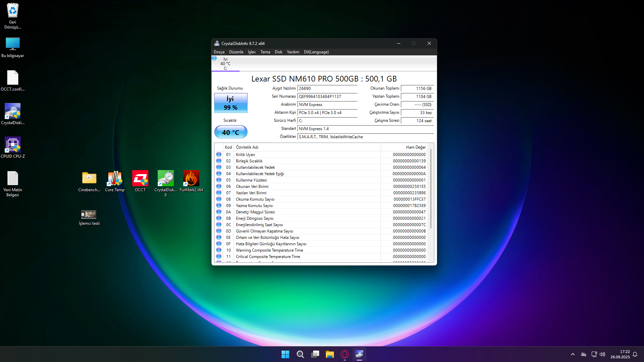Select the Yeni Metin Belgesi text file
The image size is (644, 362).
13,184
